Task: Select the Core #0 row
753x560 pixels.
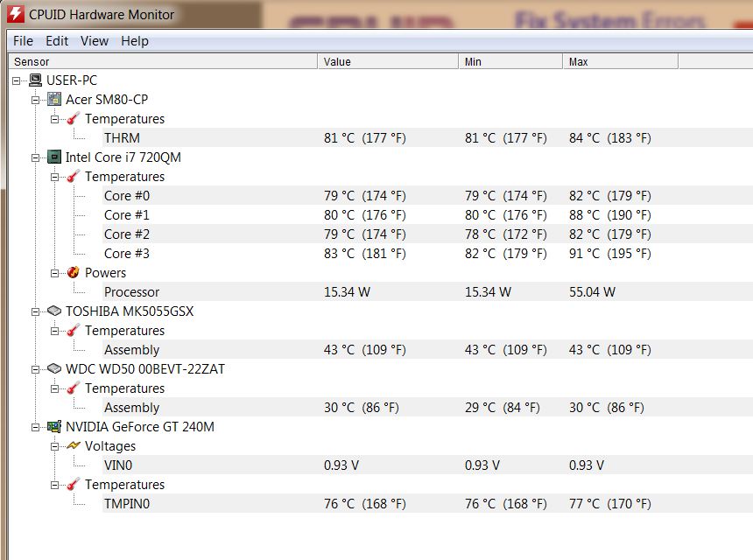Action: coord(427,196)
